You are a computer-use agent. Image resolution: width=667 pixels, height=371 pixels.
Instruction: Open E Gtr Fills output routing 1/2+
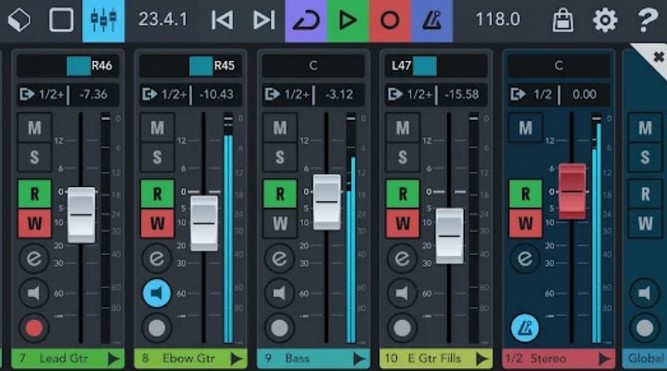tap(410, 94)
